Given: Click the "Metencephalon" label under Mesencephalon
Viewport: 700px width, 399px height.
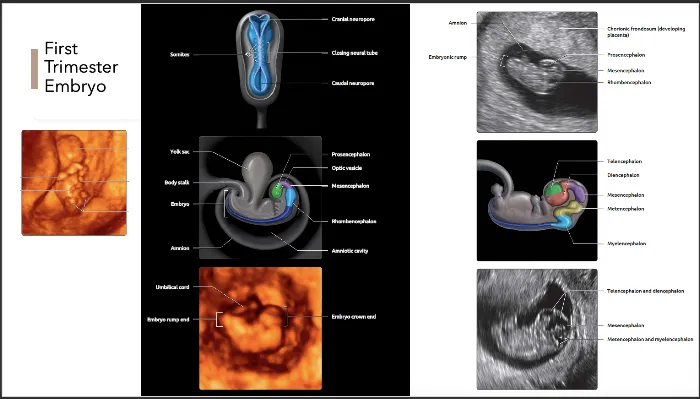Looking at the screenshot, I should point(625,208).
